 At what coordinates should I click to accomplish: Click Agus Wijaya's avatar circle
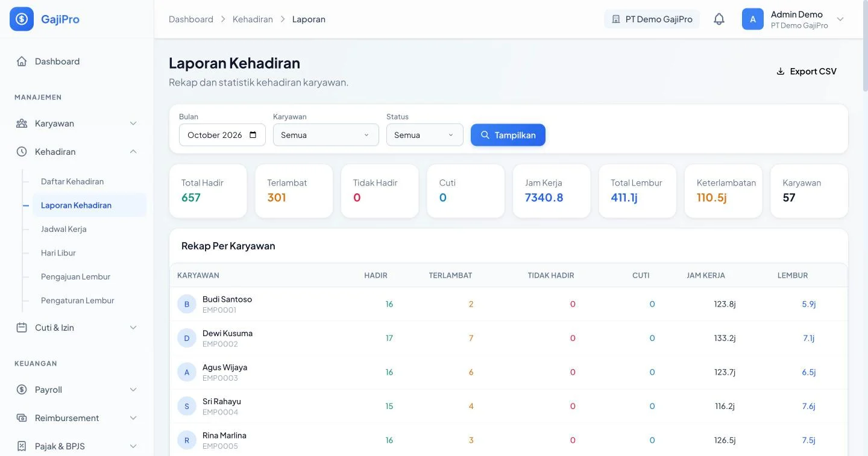pyautogui.click(x=187, y=372)
